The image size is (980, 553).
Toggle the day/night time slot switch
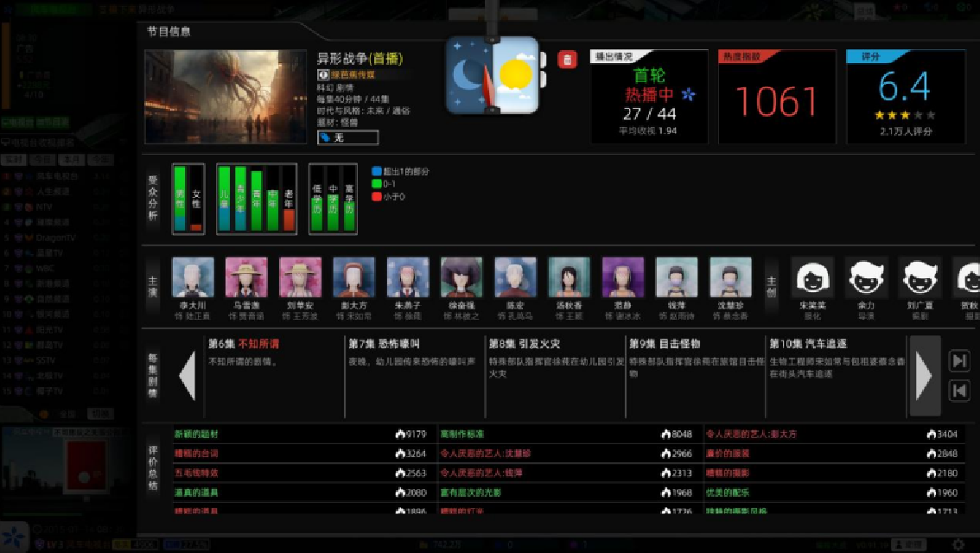point(493,76)
